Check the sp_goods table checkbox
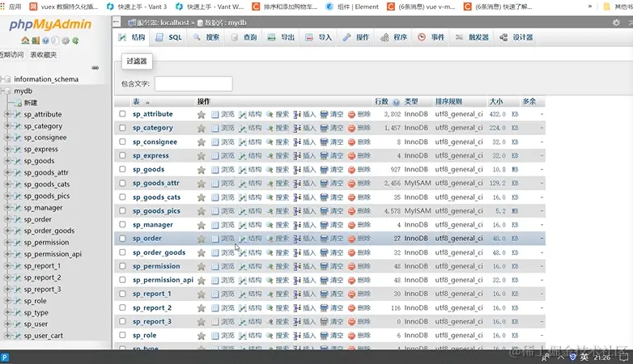The image size is (633, 364). [x=122, y=169]
